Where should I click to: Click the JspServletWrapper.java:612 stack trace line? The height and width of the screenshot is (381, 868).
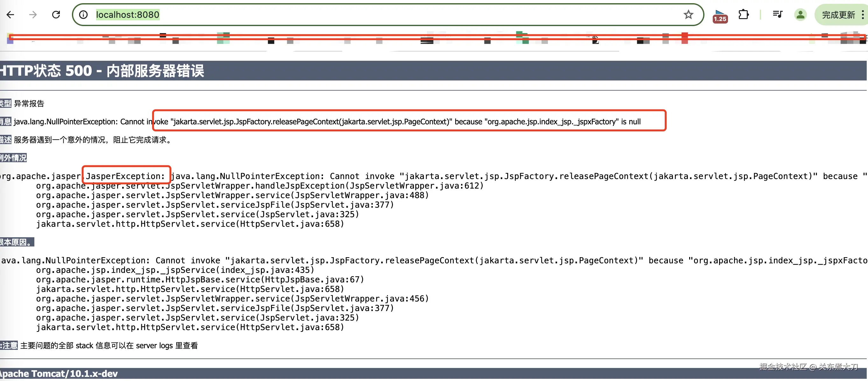[259, 186]
